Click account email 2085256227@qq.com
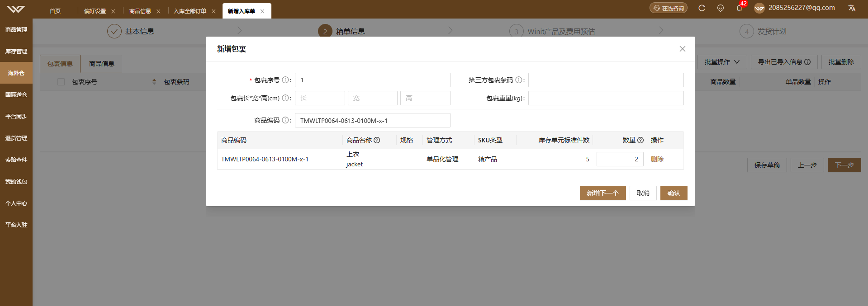The width and height of the screenshot is (868, 306). coord(802,8)
